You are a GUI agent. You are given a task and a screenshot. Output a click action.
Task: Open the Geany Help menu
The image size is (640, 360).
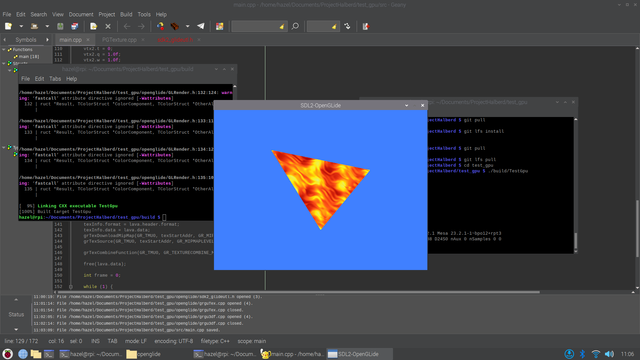(x=161, y=14)
